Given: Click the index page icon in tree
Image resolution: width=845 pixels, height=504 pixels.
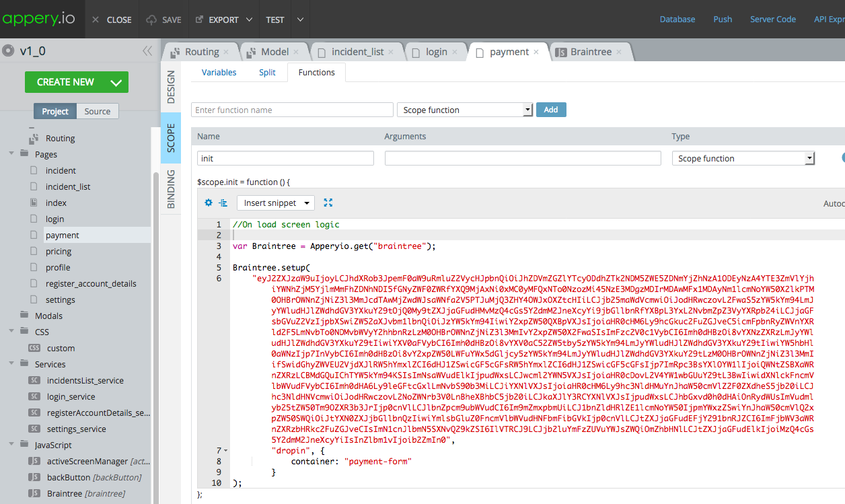Looking at the screenshot, I should pyautogui.click(x=34, y=203).
